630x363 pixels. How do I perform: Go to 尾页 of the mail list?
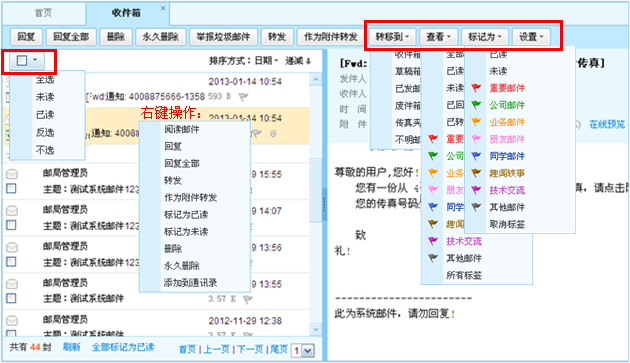pyautogui.click(x=279, y=349)
